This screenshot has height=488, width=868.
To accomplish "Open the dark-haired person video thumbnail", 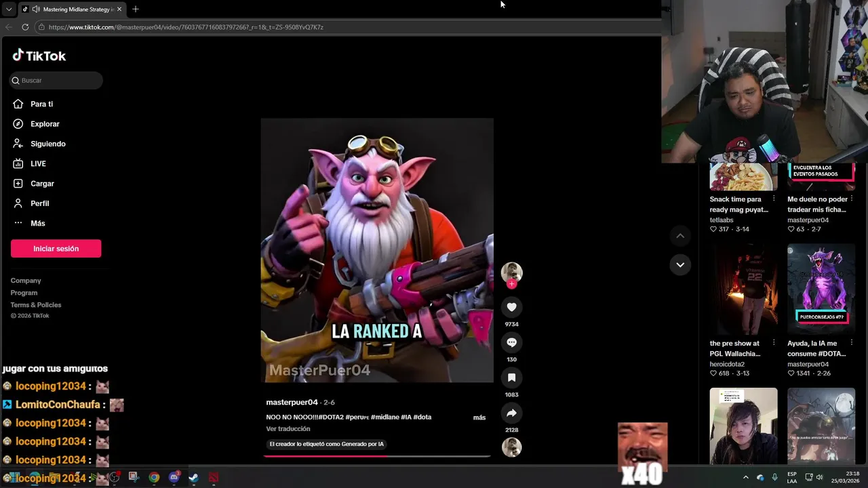I will tap(743, 426).
